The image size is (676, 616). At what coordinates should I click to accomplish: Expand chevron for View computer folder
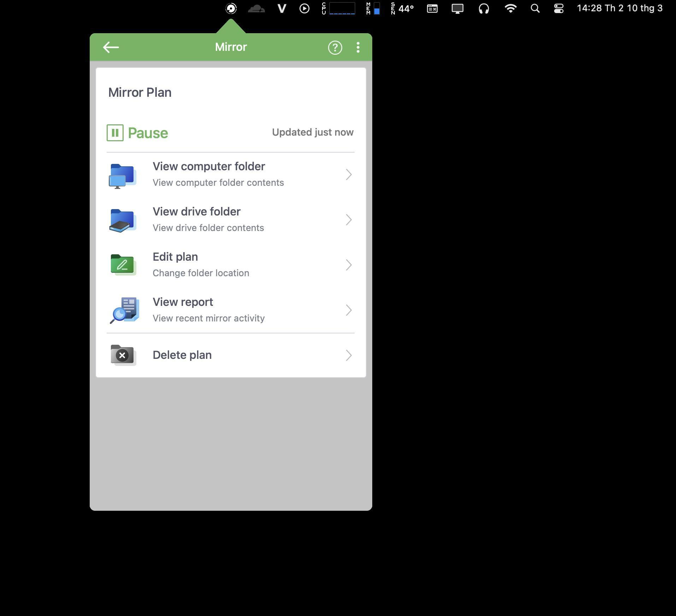click(349, 174)
